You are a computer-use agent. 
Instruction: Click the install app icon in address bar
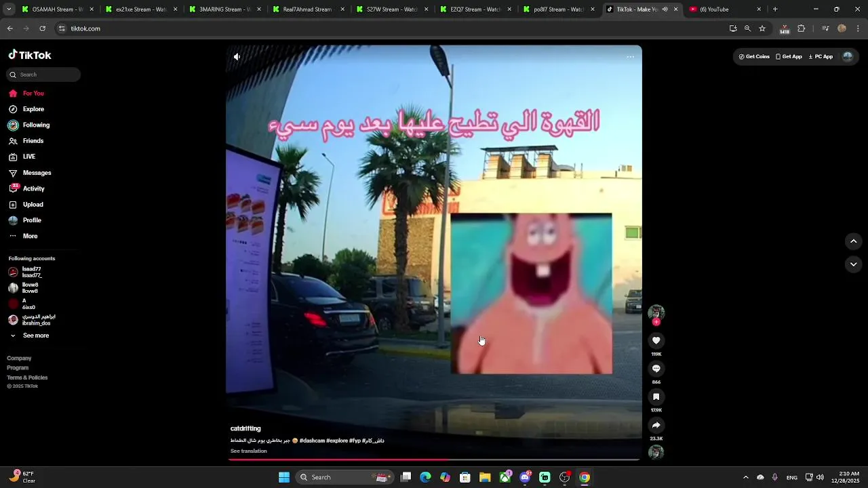click(733, 28)
